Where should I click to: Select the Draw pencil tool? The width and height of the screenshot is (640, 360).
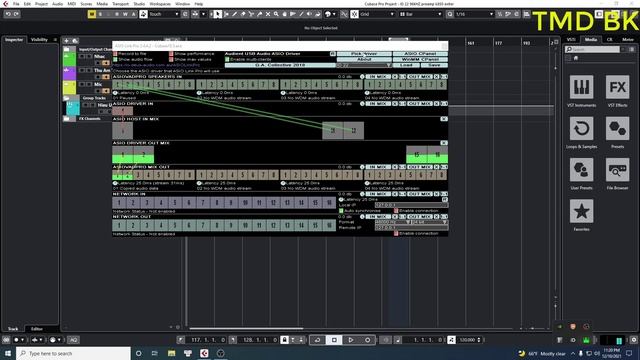coord(235,14)
